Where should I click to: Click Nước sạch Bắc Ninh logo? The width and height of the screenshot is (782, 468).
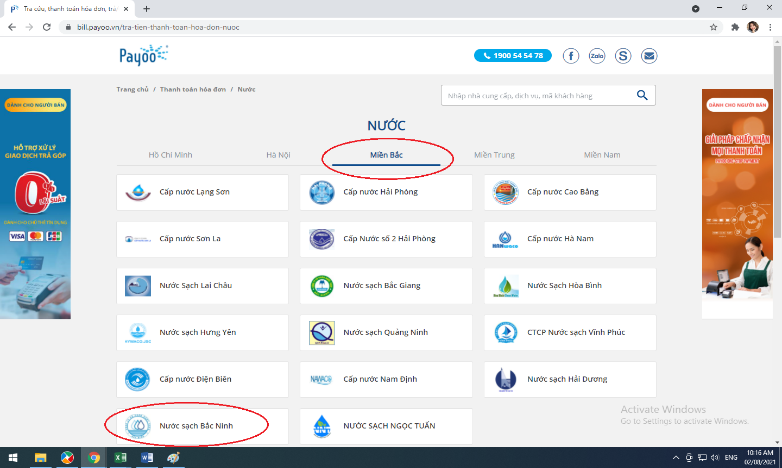[138, 426]
